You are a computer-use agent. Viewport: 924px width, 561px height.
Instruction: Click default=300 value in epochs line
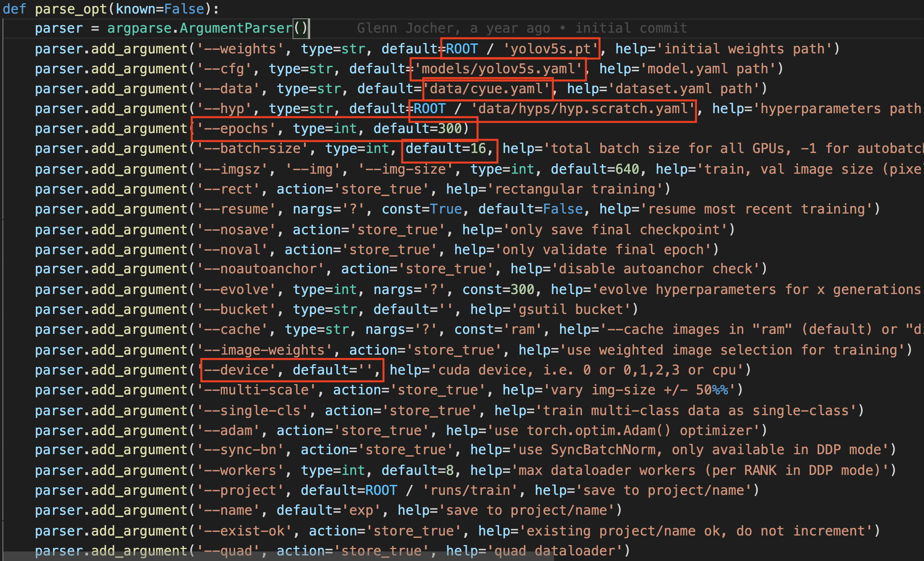coord(417,129)
